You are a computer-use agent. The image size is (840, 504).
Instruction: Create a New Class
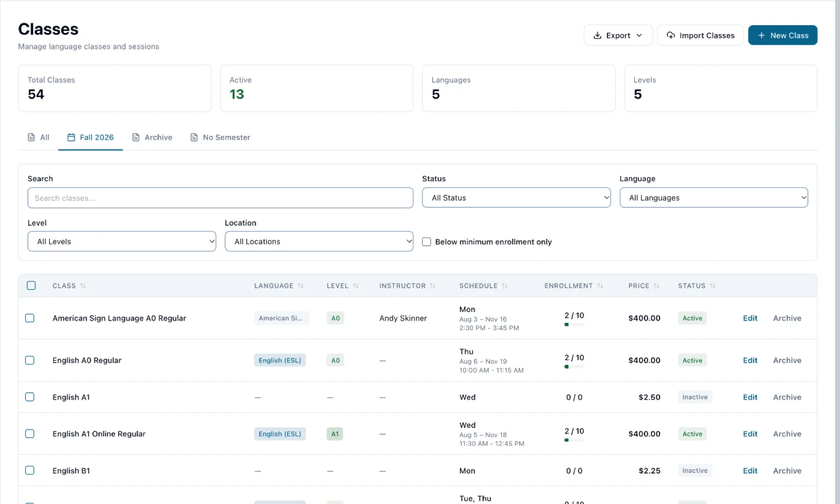(782, 35)
